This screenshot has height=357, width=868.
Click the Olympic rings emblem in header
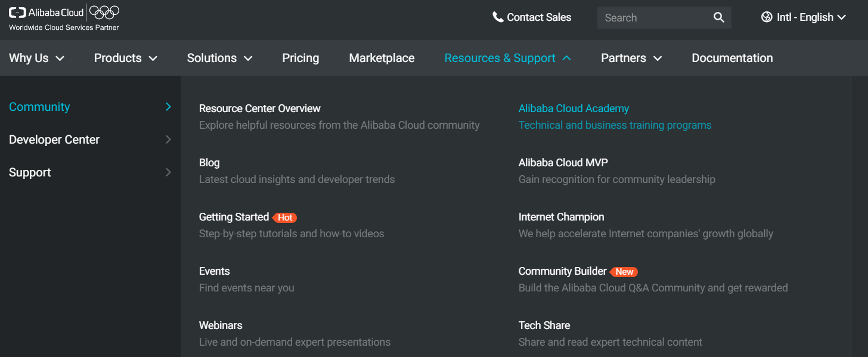click(105, 11)
